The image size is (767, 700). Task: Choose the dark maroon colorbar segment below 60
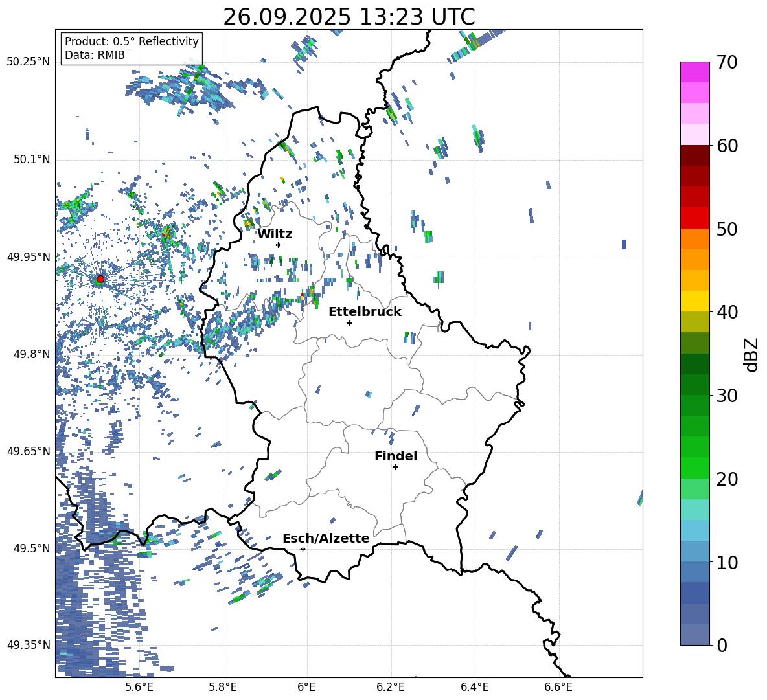695,155
